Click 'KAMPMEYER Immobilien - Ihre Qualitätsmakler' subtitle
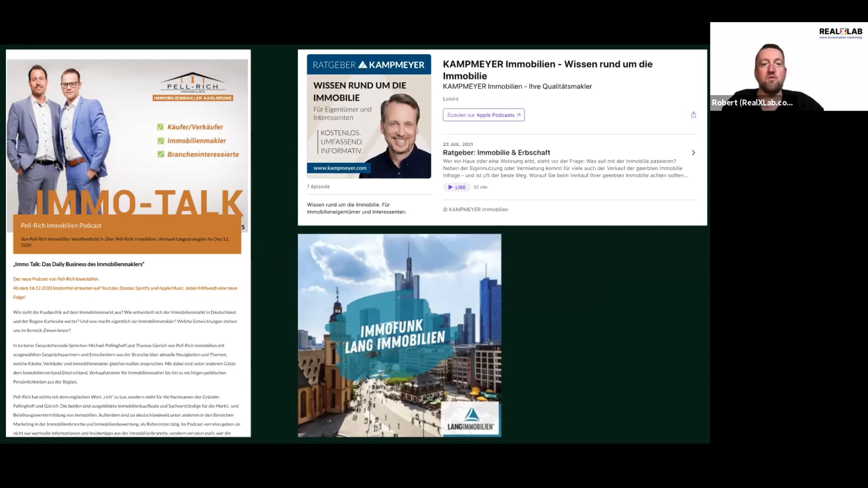 click(x=517, y=87)
